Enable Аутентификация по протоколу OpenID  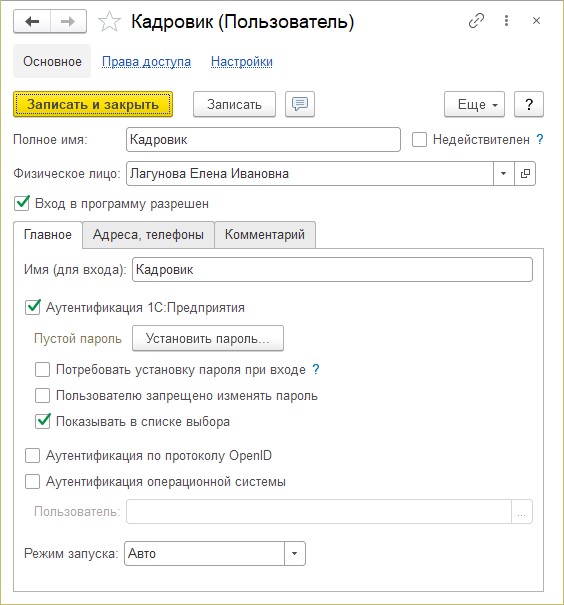(32, 455)
